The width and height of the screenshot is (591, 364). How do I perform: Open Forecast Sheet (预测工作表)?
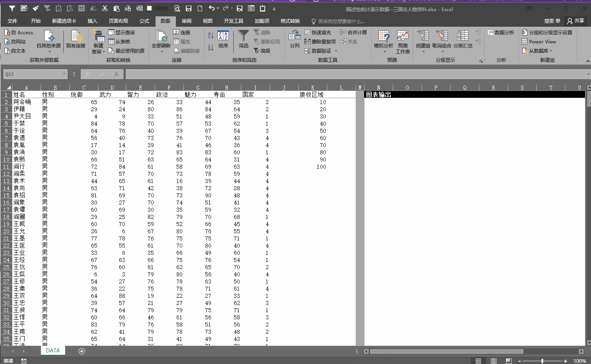403,42
